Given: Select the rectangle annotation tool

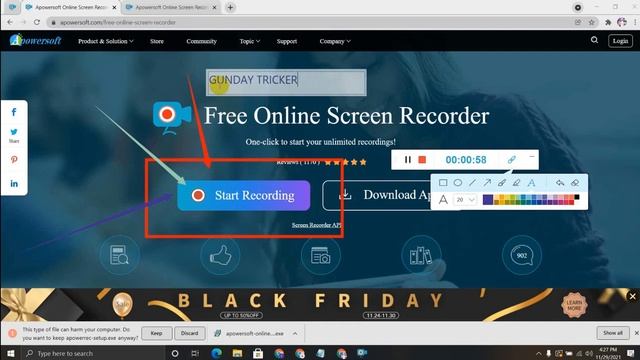Looking at the screenshot, I should (443, 183).
